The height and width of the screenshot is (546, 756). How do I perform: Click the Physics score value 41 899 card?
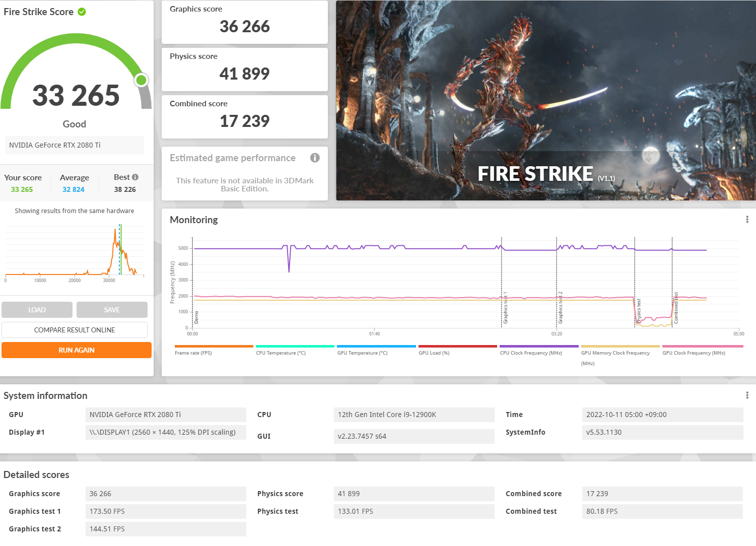pos(245,70)
